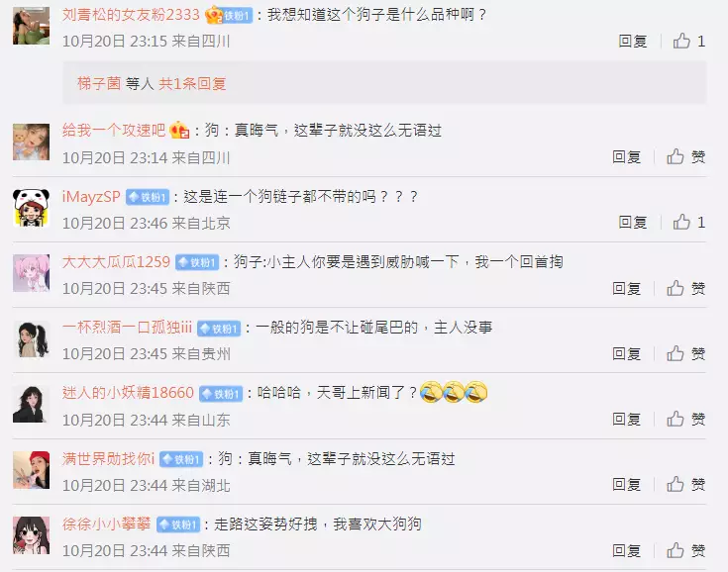728x572 pixels.
Task: Click the crown badge beside 给我一个攻速吧
Action: [x=179, y=131]
